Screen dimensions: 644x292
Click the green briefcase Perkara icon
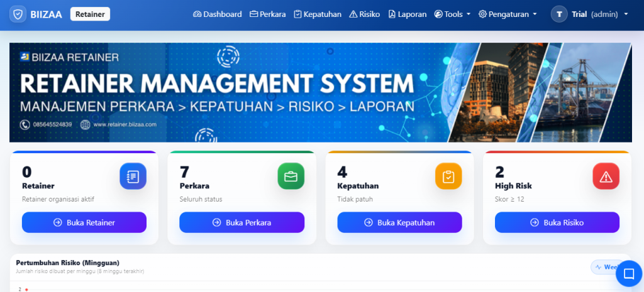(291, 176)
